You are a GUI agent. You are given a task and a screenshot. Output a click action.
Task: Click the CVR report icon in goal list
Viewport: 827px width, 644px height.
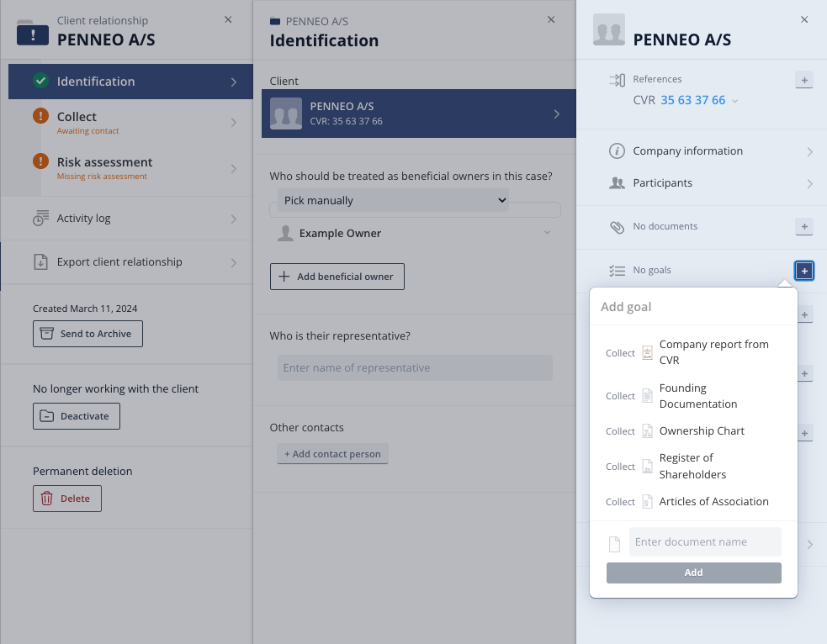[647, 352]
